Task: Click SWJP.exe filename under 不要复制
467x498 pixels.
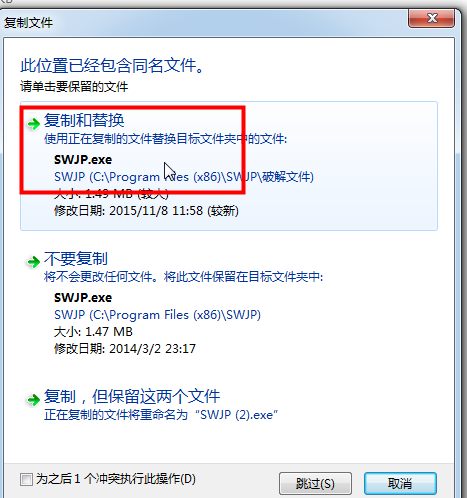Action: (83, 298)
